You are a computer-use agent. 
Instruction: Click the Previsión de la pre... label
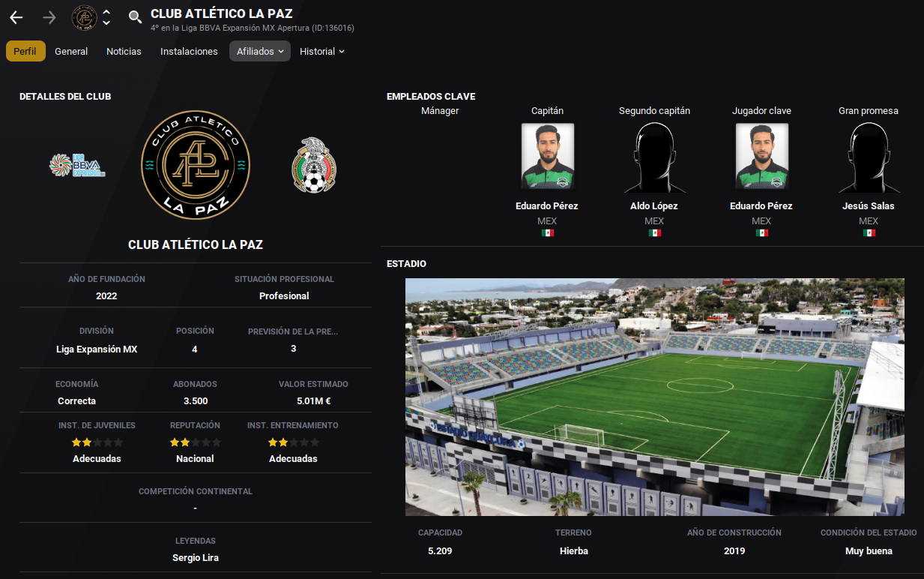click(293, 331)
